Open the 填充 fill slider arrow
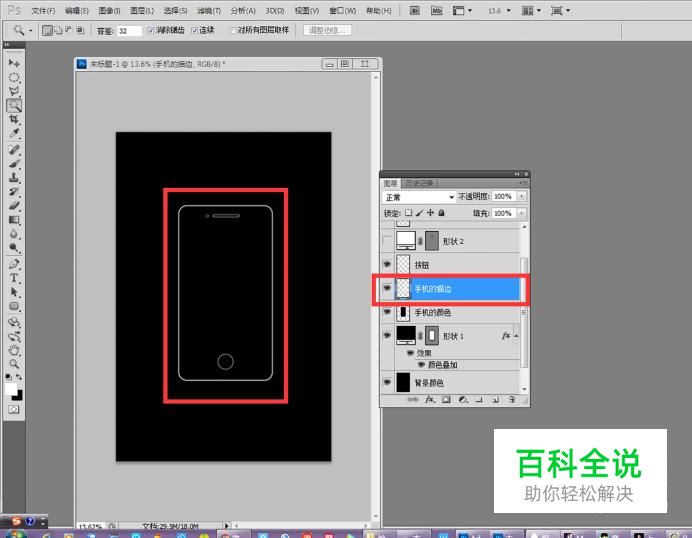 [522, 213]
